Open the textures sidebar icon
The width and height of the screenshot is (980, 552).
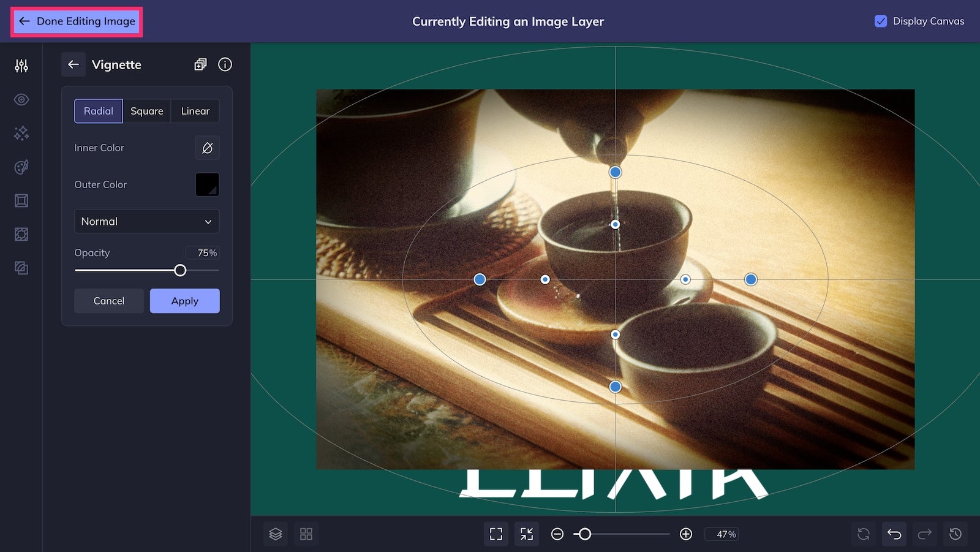click(21, 268)
